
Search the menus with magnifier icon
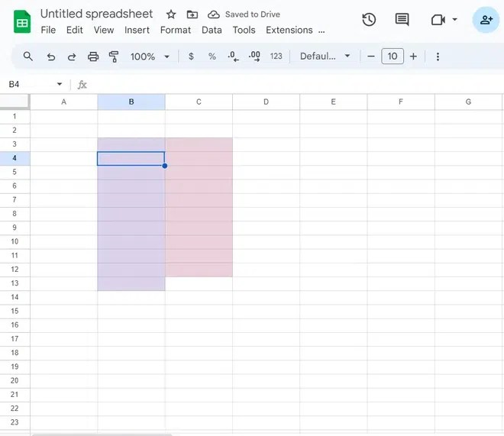[x=28, y=57]
